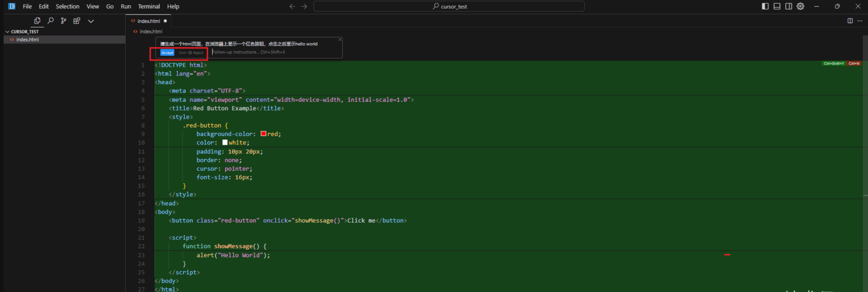Open the Terminal menu
The image size is (868, 292).
[x=149, y=6]
